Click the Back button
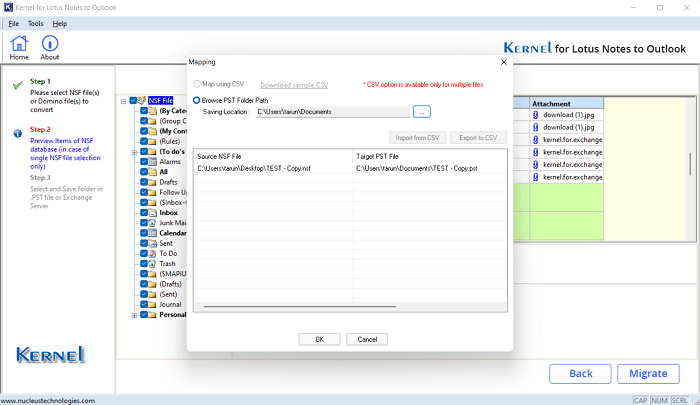 (x=580, y=374)
